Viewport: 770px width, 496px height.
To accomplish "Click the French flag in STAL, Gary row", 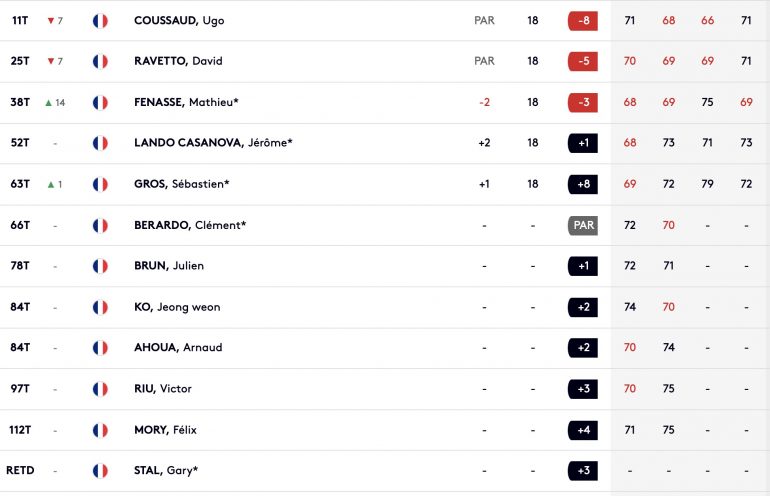I will tap(100, 470).
